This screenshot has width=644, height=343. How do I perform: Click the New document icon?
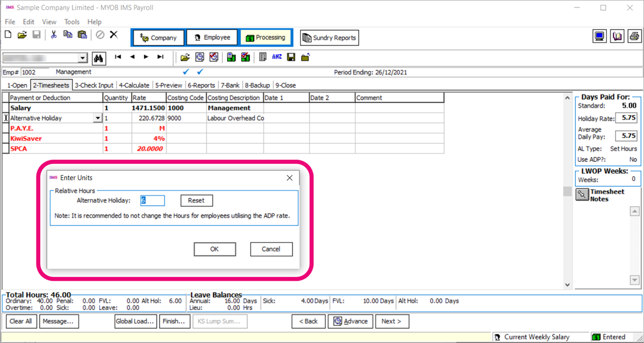tap(8, 35)
